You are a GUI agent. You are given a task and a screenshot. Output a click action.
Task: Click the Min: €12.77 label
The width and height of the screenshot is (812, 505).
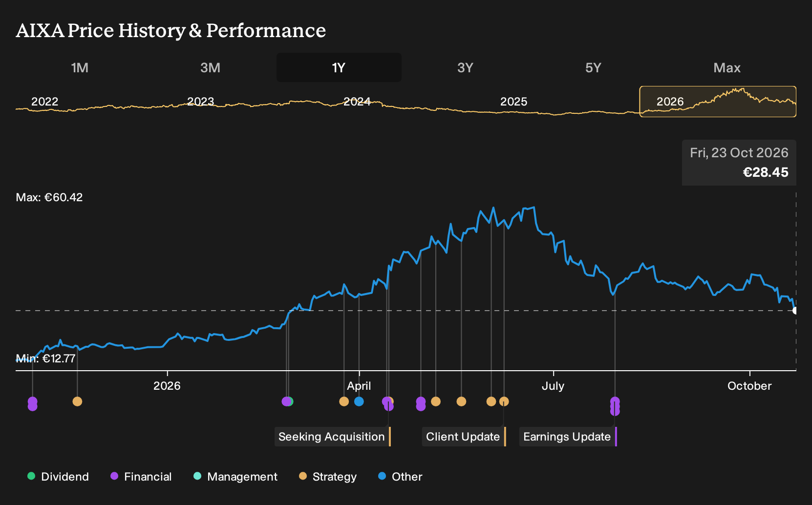click(46, 358)
